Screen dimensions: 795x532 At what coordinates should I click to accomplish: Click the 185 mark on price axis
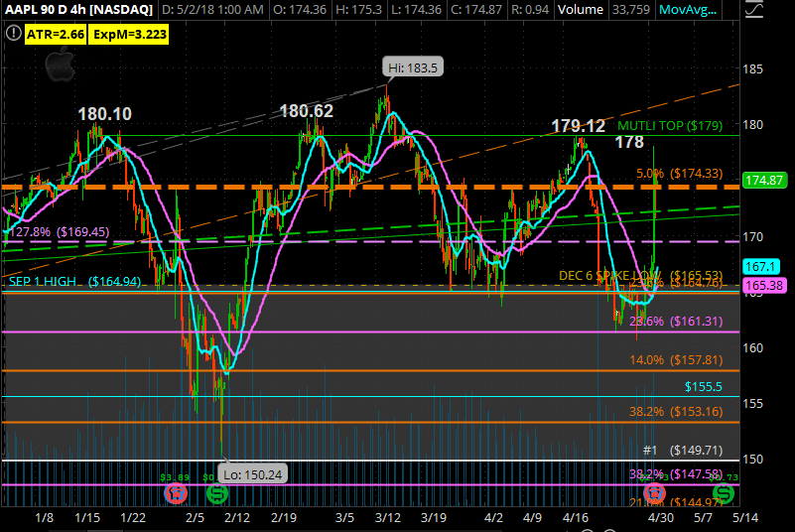point(753,68)
